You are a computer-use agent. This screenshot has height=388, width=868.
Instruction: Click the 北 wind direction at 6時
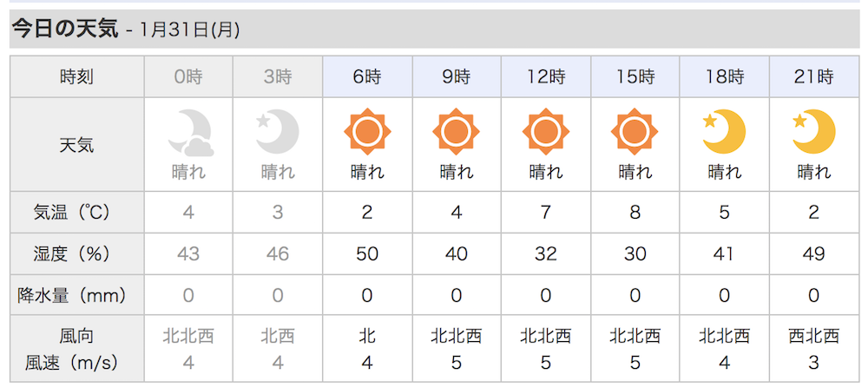(x=367, y=336)
